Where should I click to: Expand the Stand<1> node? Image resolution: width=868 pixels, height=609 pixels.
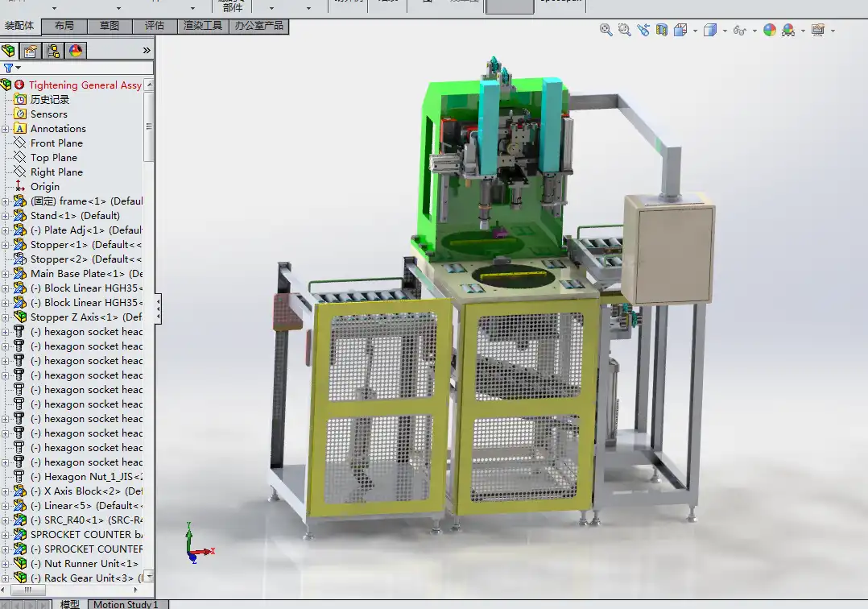(5, 216)
